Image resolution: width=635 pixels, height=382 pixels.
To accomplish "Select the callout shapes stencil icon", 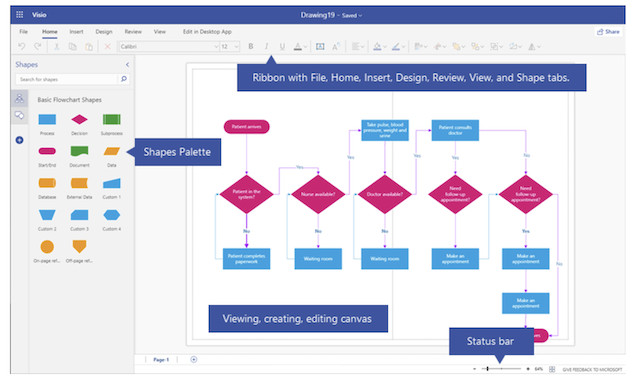I will point(19,115).
